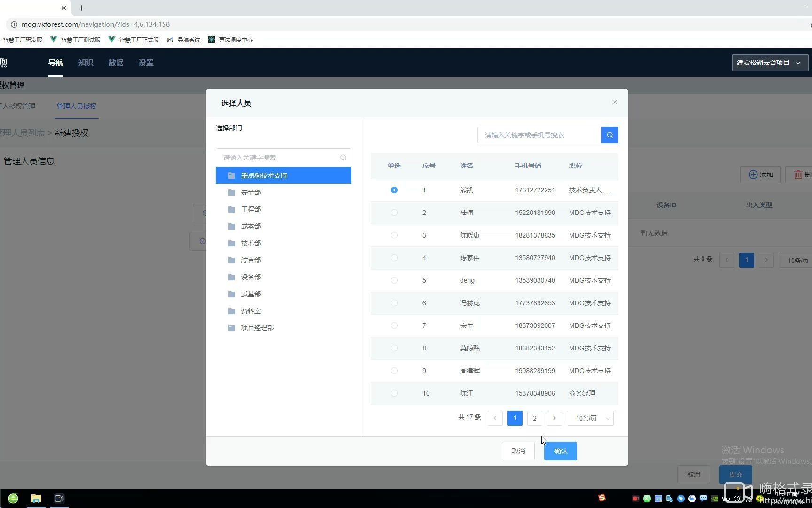
Task: Open the screen recorder icon in taskbar
Action: (x=59, y=499)
